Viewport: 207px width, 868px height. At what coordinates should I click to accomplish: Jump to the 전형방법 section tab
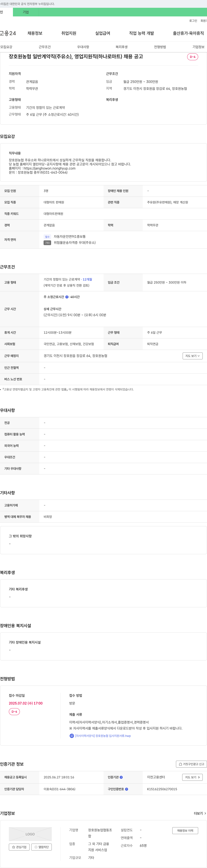pos(160,47)
